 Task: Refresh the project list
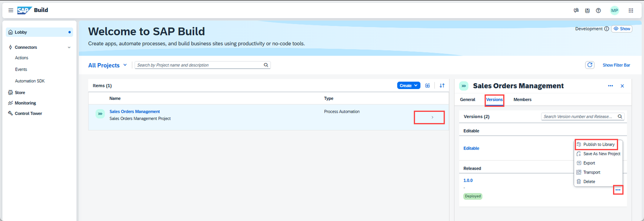coord(590,65)
